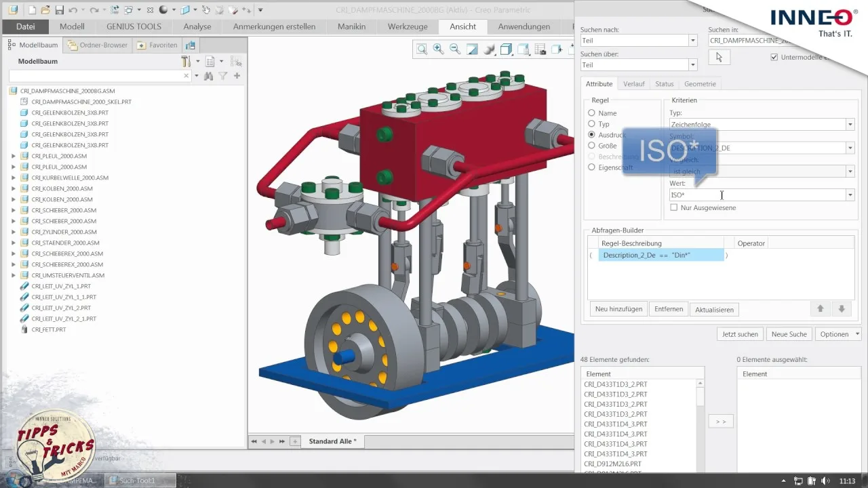Click the arrow pick icon under Suchen in
Viewport: 868px width, 488px height.
719,58
